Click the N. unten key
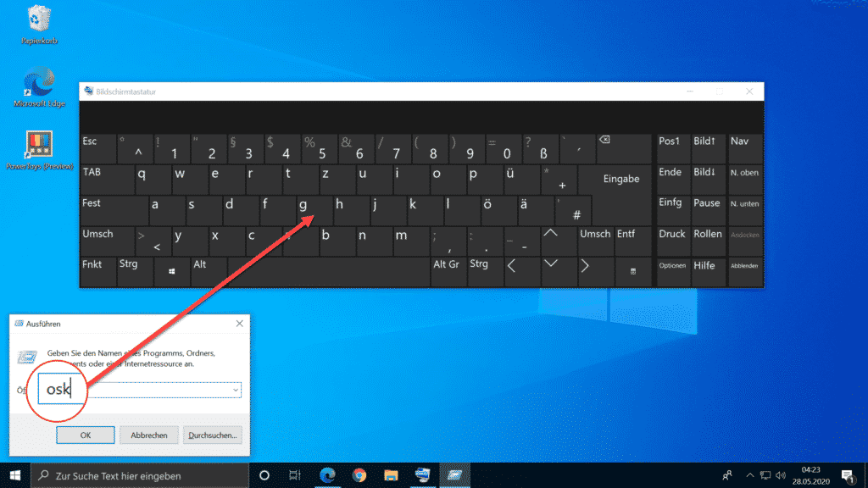The image size is (868, 488). [x=744, y=210]
